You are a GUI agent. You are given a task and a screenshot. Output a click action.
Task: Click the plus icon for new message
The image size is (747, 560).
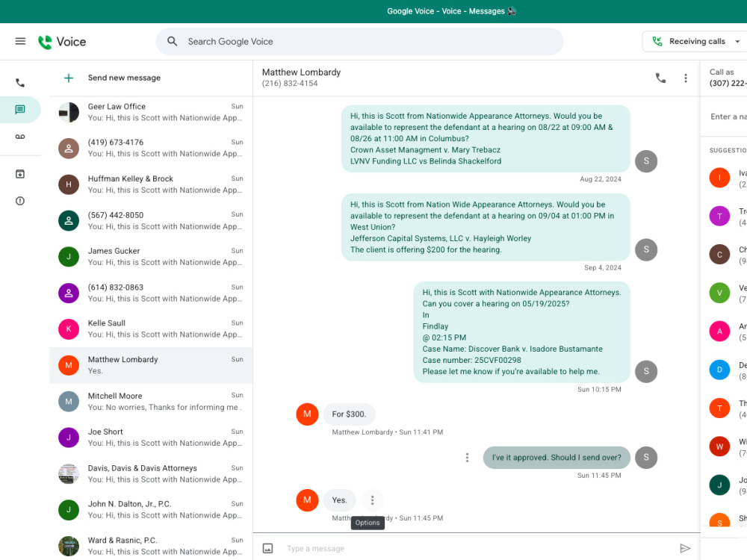(x=69, y=78)
